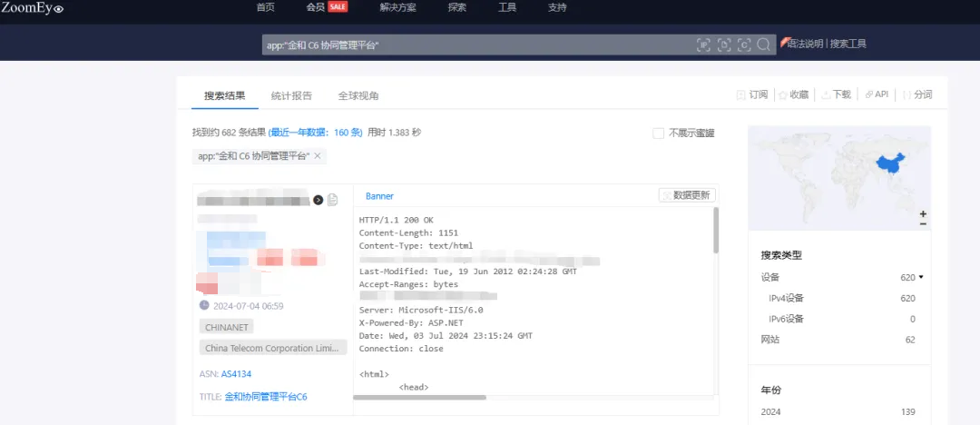Click the 最近一年数据: 160 条 link
The width and height of the screenshot is (980, 425).
(315, 133)
